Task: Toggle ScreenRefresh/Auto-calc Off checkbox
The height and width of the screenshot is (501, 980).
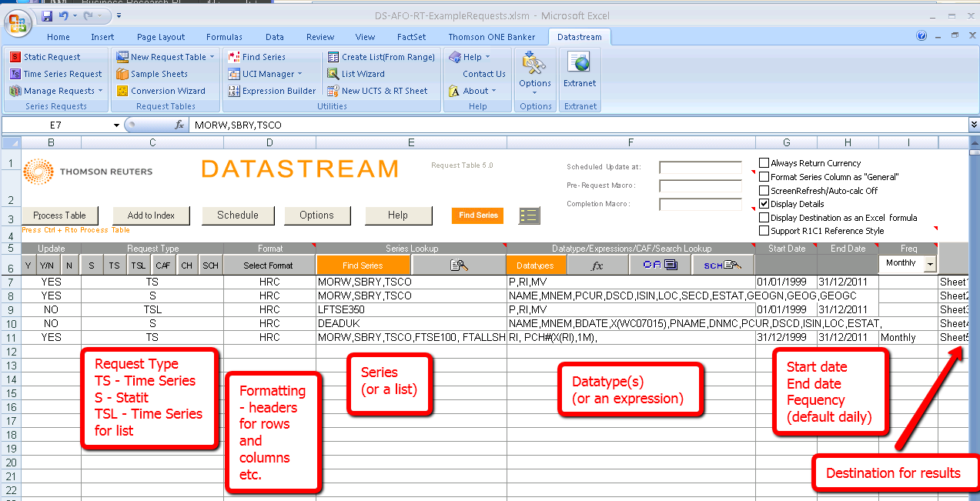Action: tap(764, 191)
